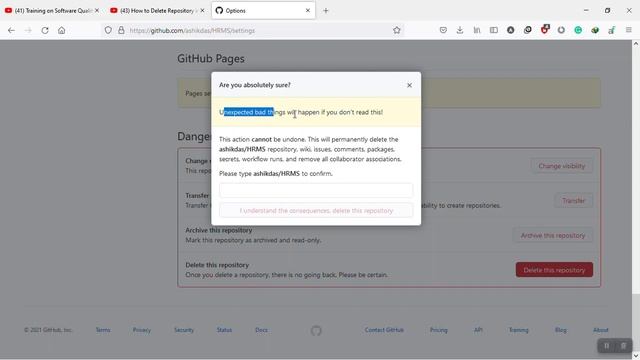The image size is (640, 360).
Task: Click the dark circular 'A' extension icon
Action: click(x=511, y=30)
